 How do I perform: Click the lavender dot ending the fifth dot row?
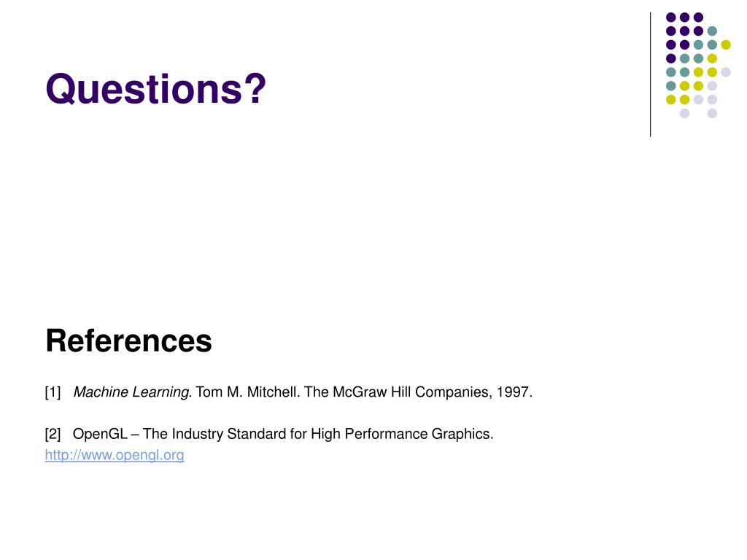click(x=726, y=72)
